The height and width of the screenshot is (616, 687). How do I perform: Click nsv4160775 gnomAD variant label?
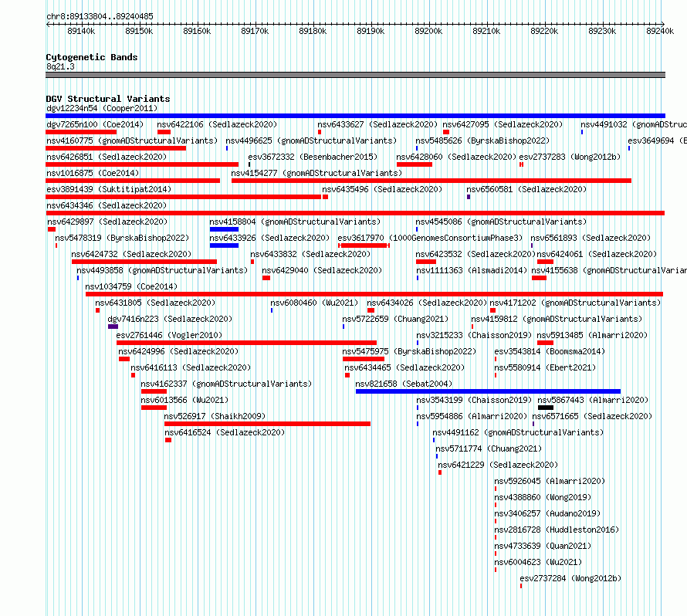click(132, 140)
